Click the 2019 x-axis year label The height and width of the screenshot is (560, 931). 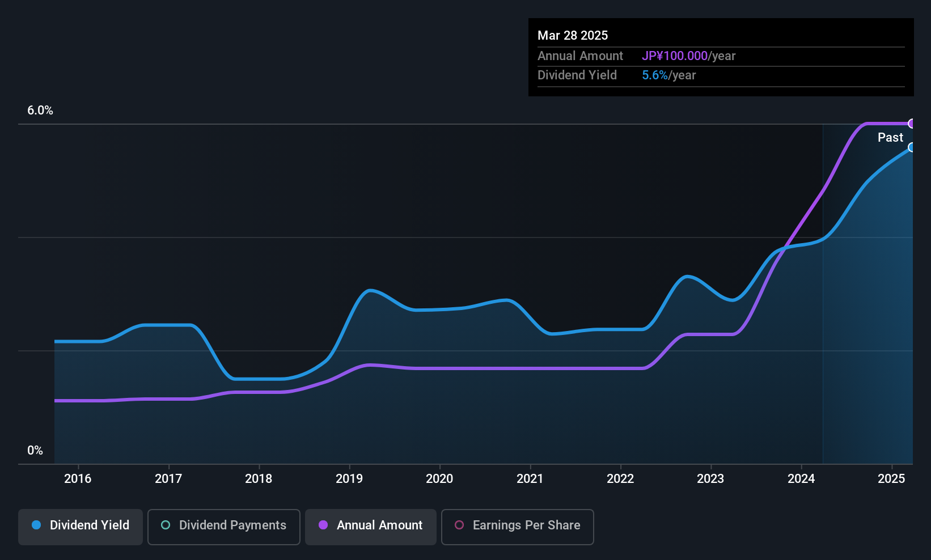349,479
